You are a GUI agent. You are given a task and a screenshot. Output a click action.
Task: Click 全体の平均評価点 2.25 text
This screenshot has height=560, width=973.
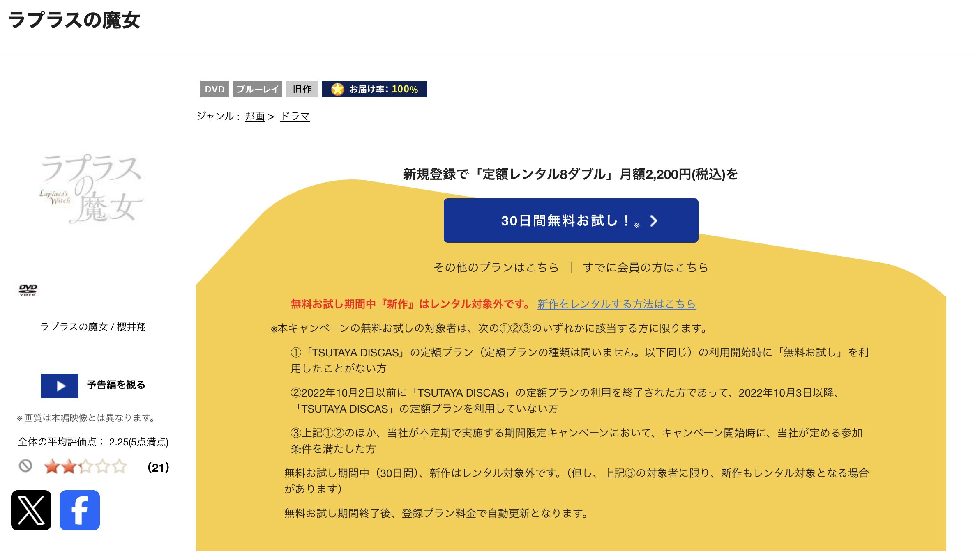tap(93, 442)
